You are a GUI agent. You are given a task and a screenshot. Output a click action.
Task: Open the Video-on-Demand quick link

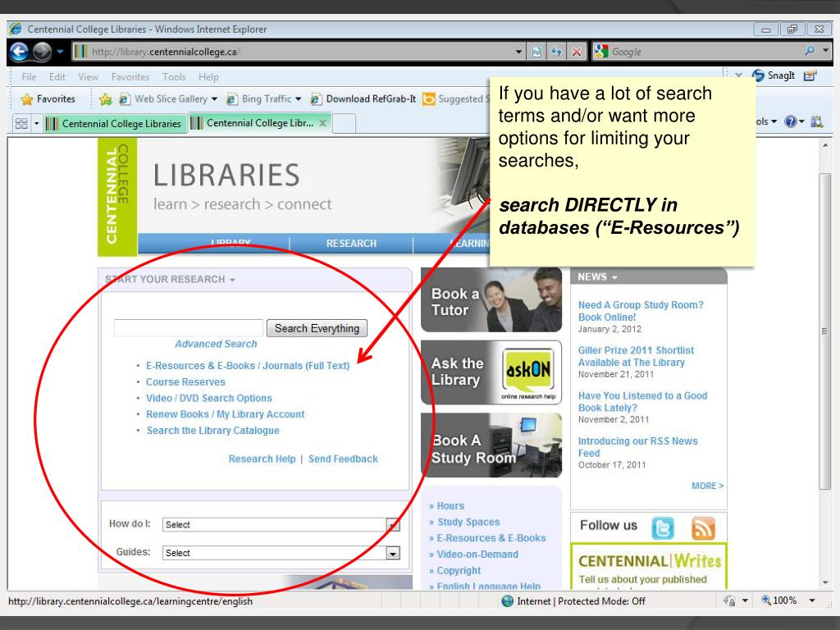tap(477, 554)
